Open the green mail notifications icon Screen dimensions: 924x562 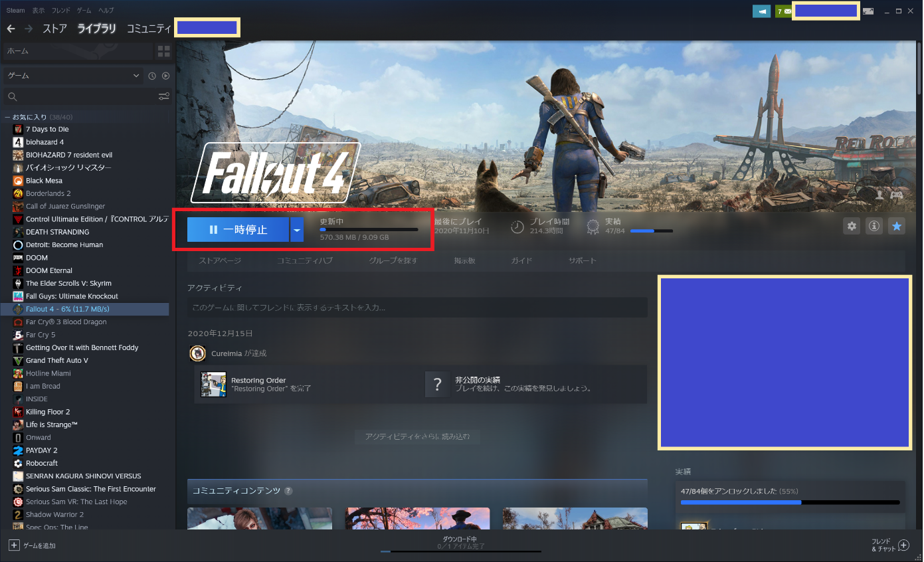point(784,11)
